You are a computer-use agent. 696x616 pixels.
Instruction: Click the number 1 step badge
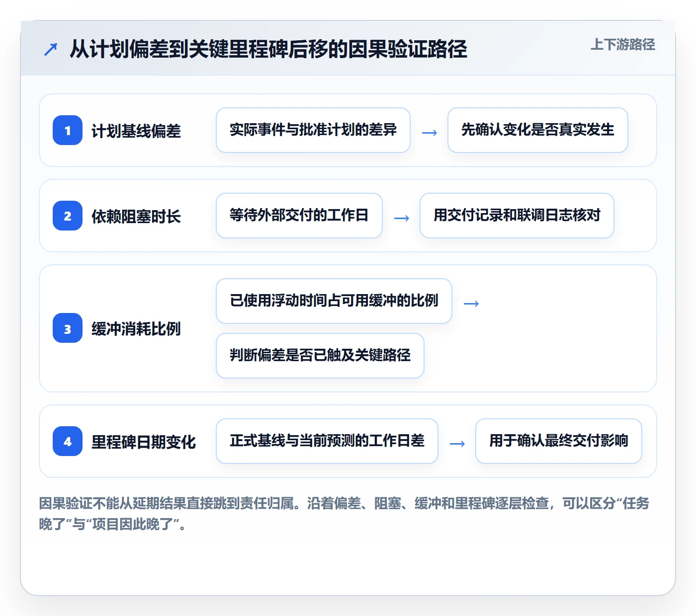(x=68, y=130)
